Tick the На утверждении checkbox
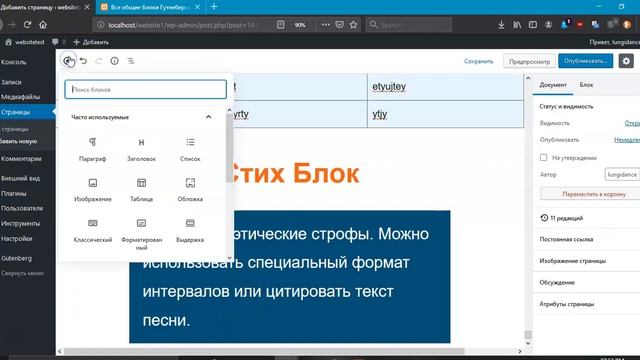Image resolution: width=640 pixels, height=360 pixels. [x=543, y=158]
